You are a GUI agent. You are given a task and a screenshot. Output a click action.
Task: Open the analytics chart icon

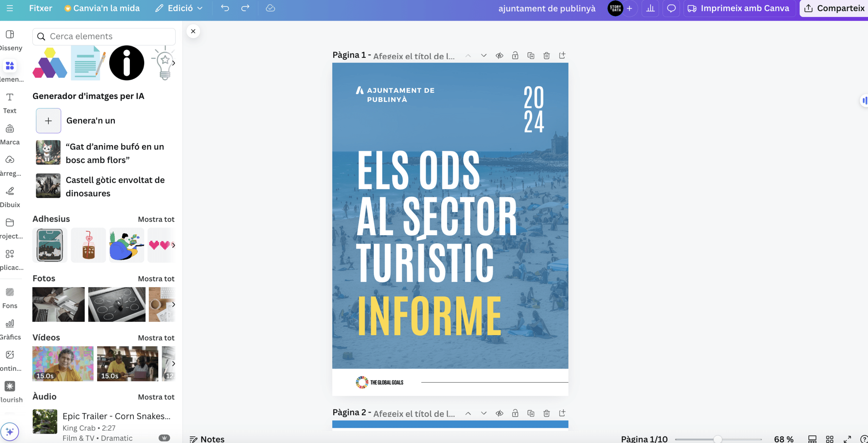tap(650, 8)
